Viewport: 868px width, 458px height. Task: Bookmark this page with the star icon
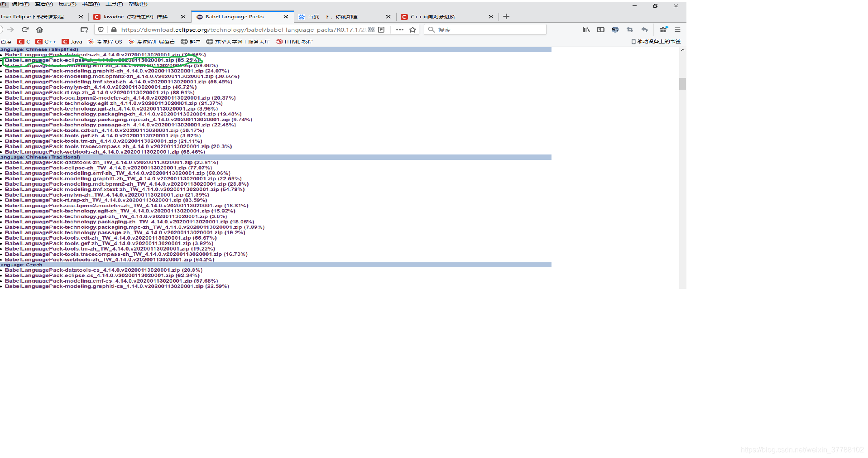click(412, 29)
